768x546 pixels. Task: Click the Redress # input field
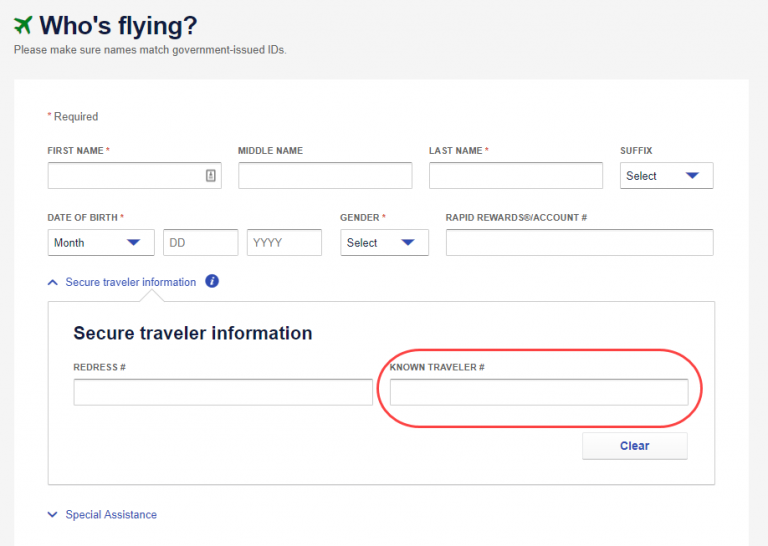pos(223,392)
